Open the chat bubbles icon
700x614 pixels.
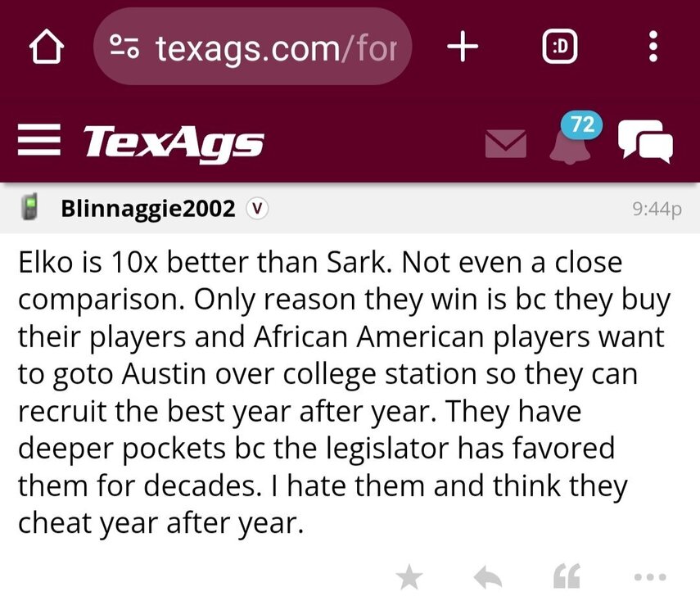click(645, 142)
